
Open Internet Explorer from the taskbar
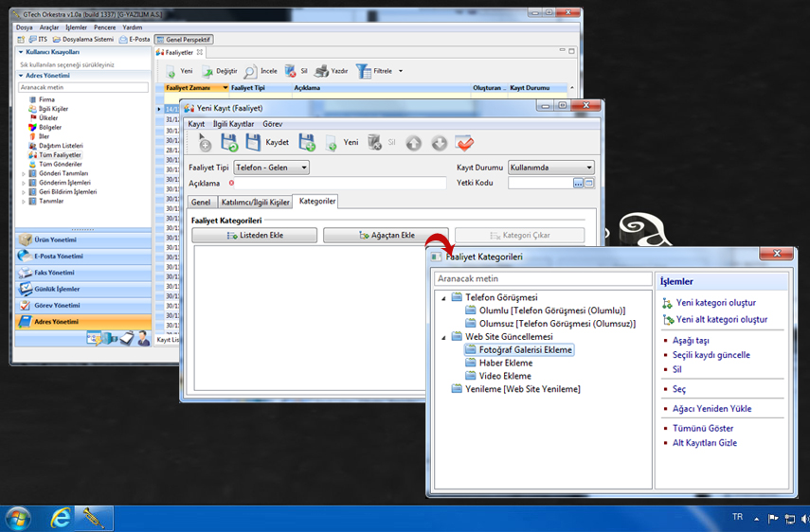point(61,518)
